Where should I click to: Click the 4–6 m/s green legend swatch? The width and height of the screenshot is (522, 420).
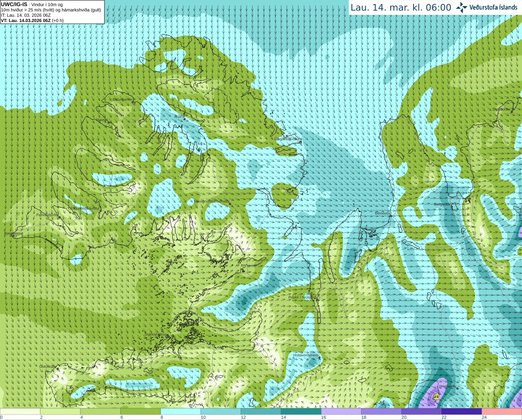(x=100, y=411)
